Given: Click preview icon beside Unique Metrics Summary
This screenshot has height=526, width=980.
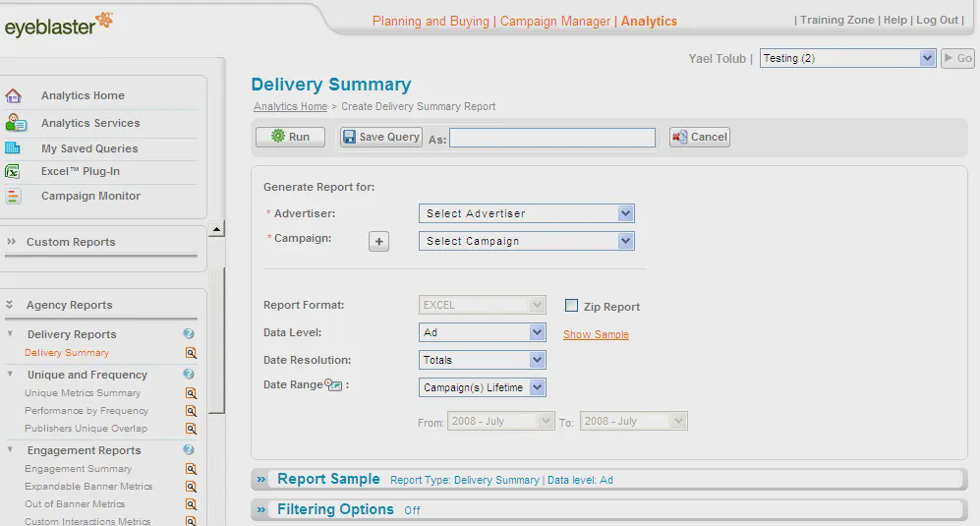Looking at the screenshot, I should (191, 393).
